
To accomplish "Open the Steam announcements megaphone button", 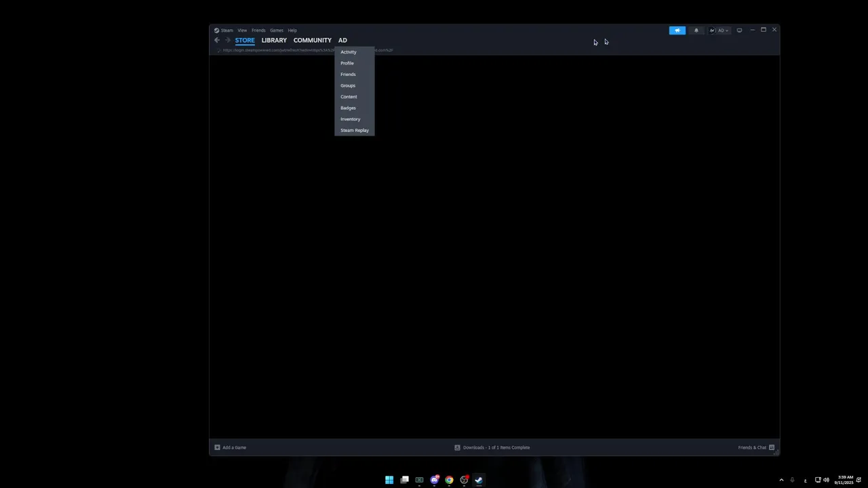I will coord(677,30).
